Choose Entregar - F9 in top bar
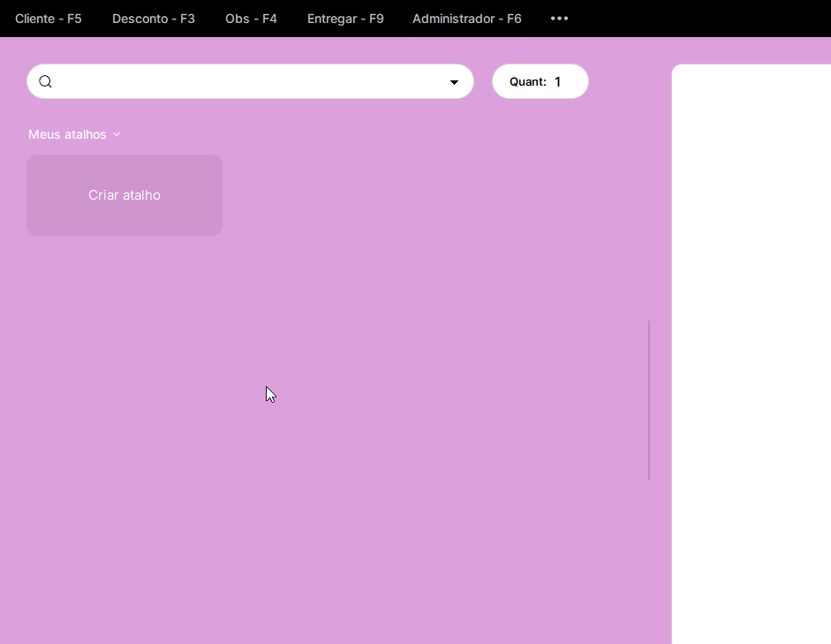This screenshot has width=831, height=644. (345, 19)
